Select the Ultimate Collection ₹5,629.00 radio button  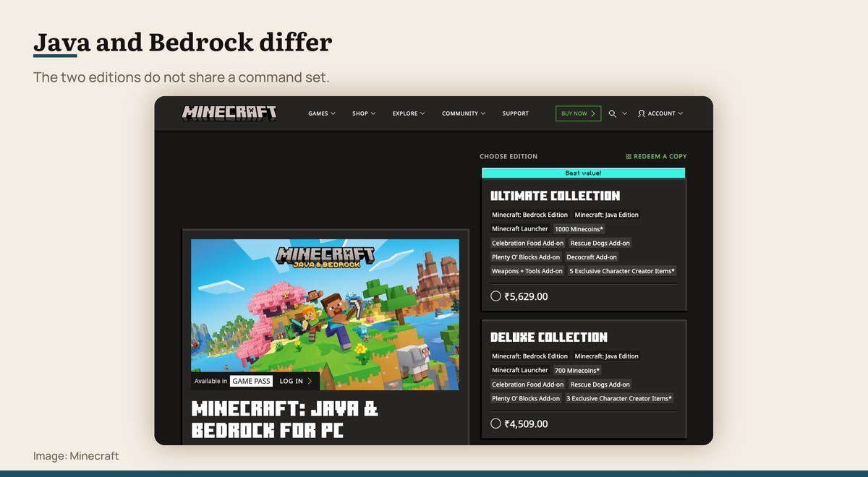point(495,296)
